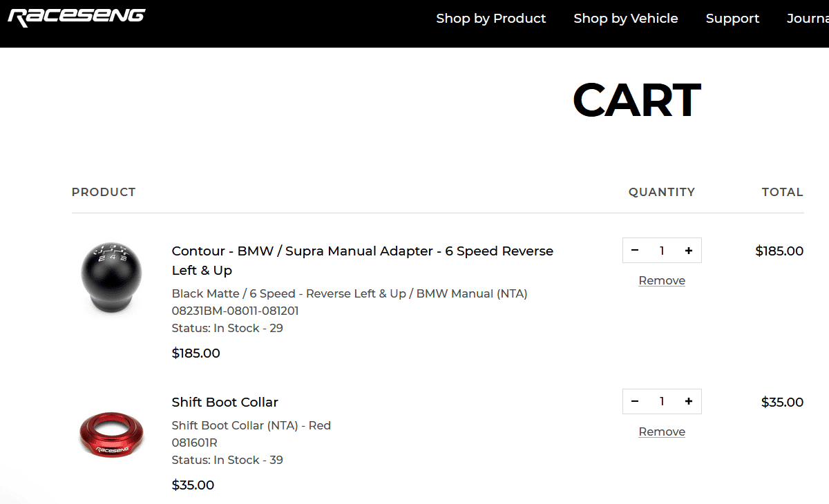Click the CART page heading
The height and width of the screenshot is (504, 829).
[x=636, y=100]
